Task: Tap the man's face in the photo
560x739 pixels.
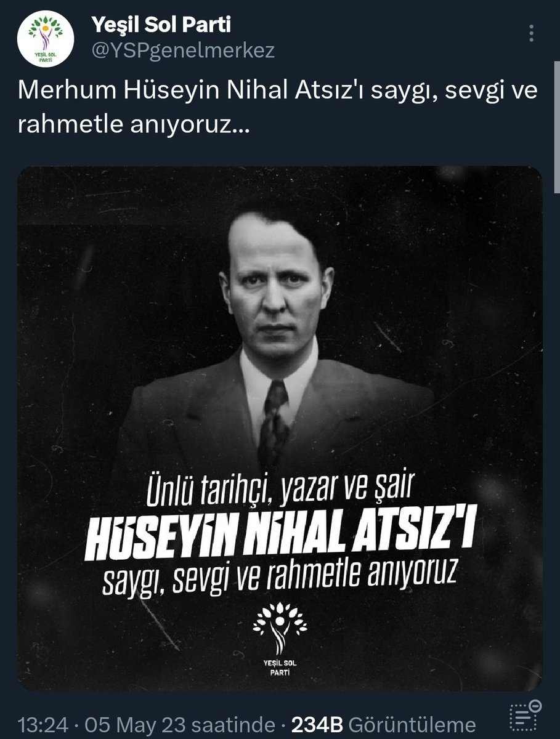Action: tap(277, 283)
